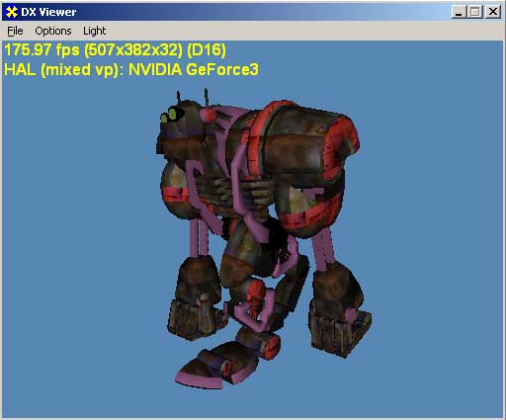This screenshot has width=506, height=420.
Task: Click the robot's green eyes
Action: tap(168, 116)
